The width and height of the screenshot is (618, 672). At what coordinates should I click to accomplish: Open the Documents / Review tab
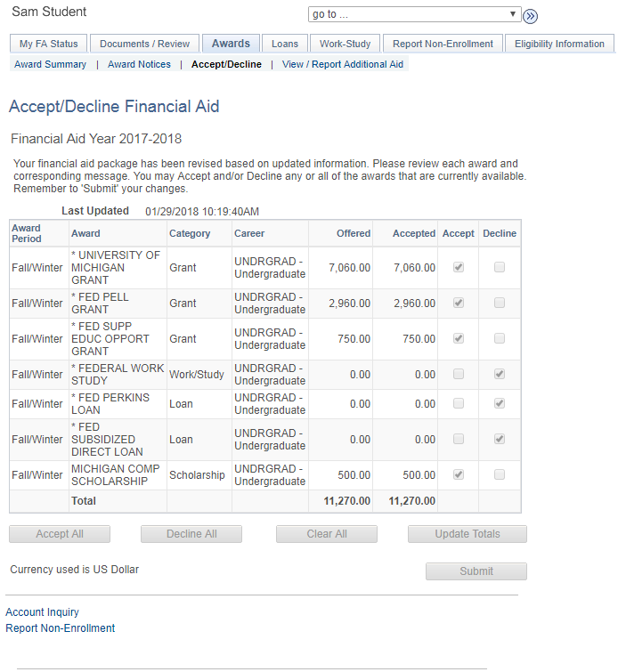click(x=144, y=44)
